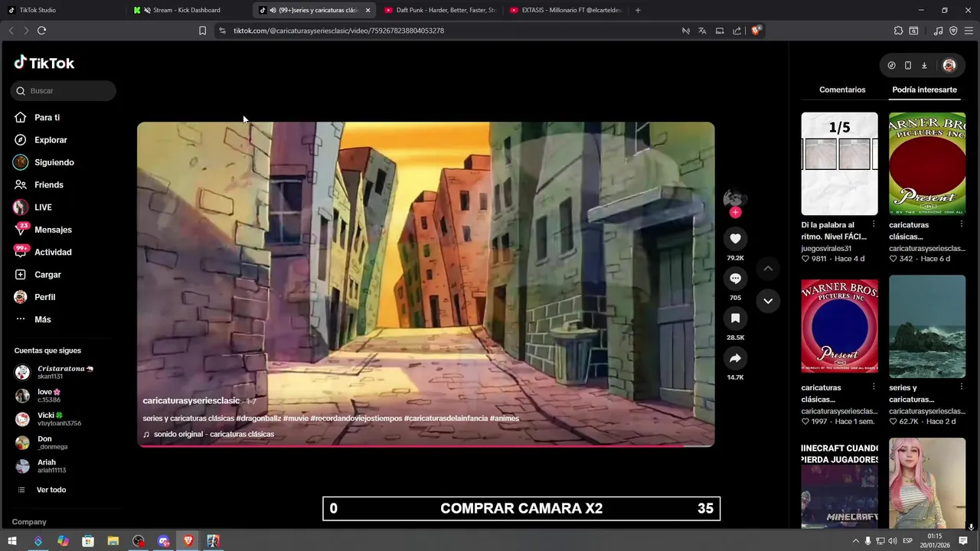Screen dimensions: 980x551
Task: Click the video progress bar
Action: 426,445
